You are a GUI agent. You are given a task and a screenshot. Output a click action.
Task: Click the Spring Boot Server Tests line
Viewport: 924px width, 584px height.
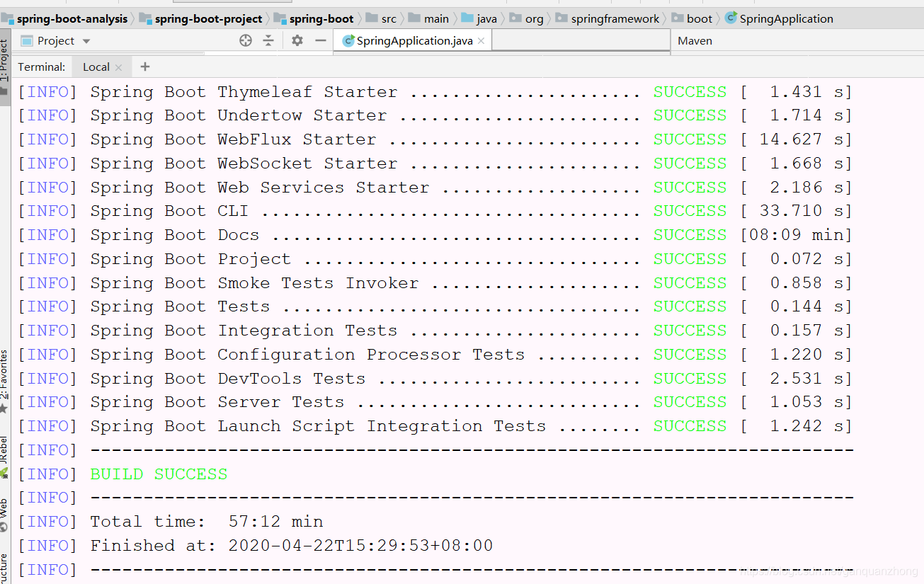(x=435, y=402)
